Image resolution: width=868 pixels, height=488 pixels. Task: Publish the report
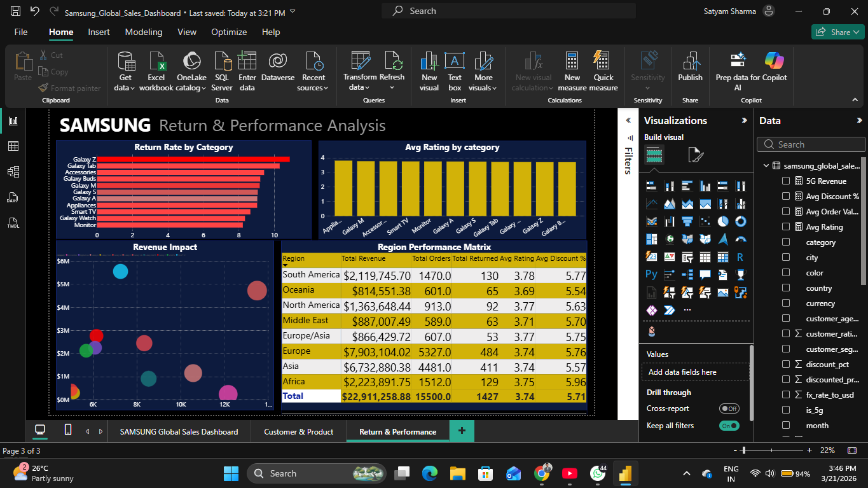(x=690, y=67)
